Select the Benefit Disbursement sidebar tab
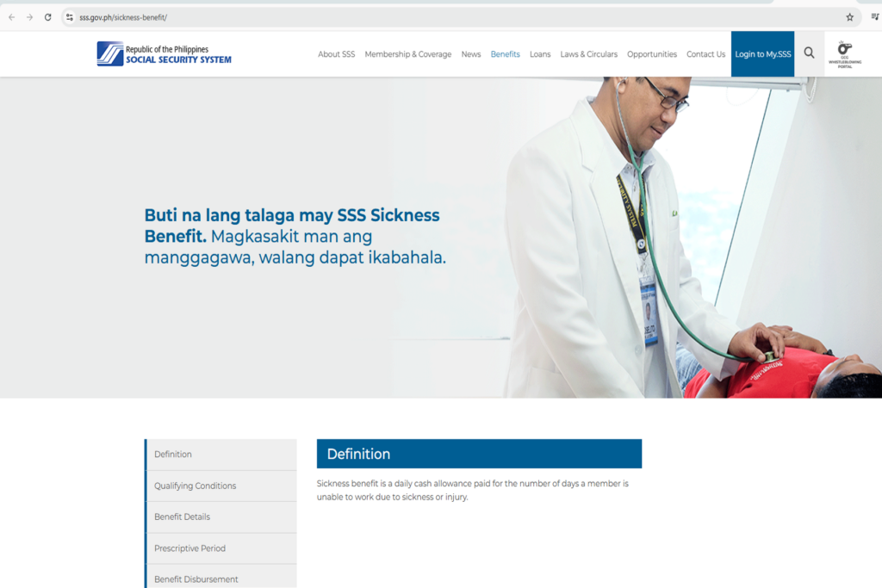Screen dimensions: 882x588 221,578
